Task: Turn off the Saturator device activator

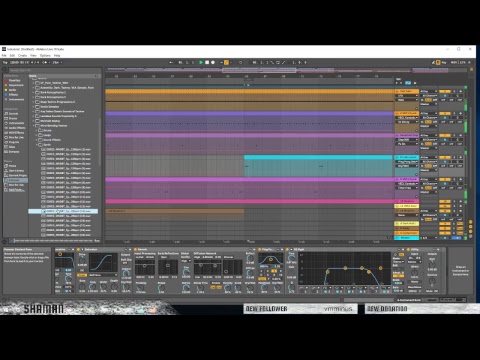Action: 79,249
